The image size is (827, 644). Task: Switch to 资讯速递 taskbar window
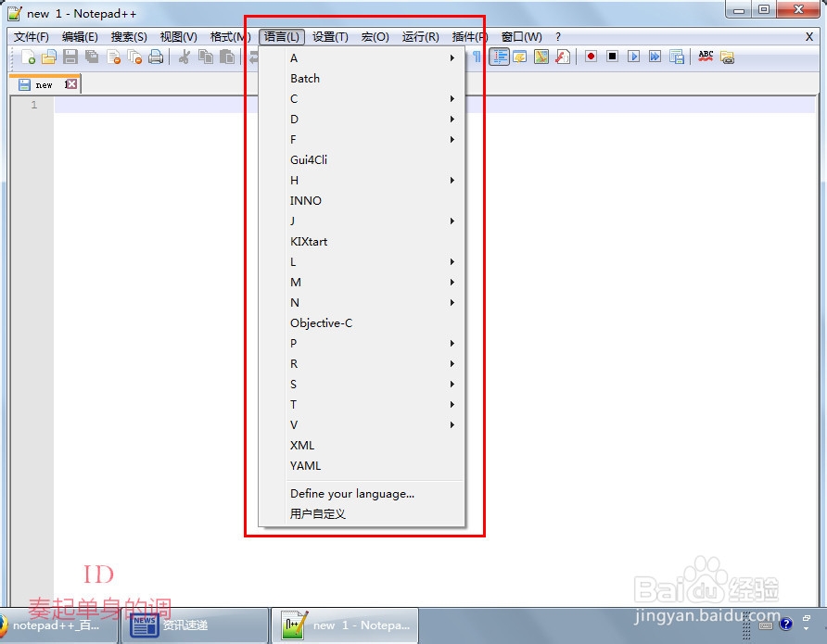point(195,625)
